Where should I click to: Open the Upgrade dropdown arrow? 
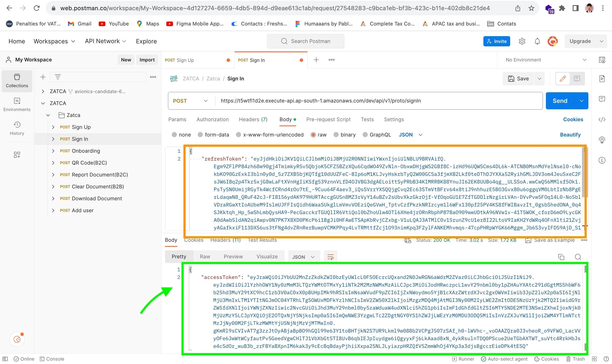point(601,41)
